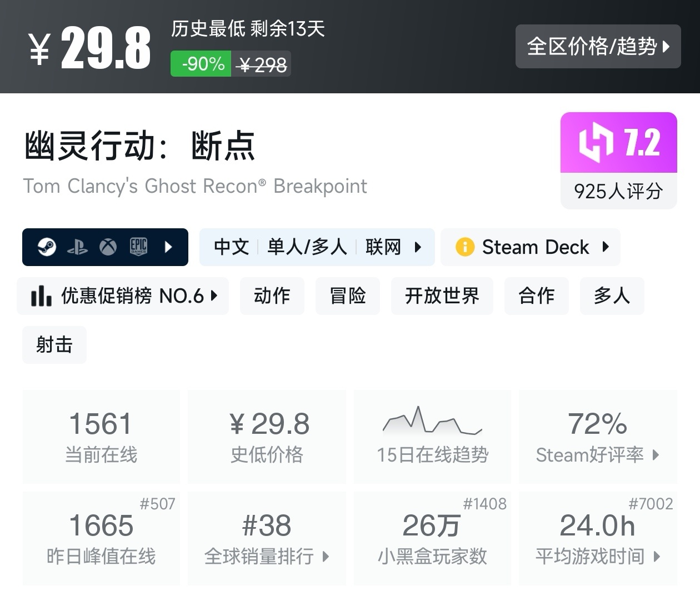Viewport: 700px width, 591px height.
Task: Click the Epic Games platform icon
Action: [138, 247]
